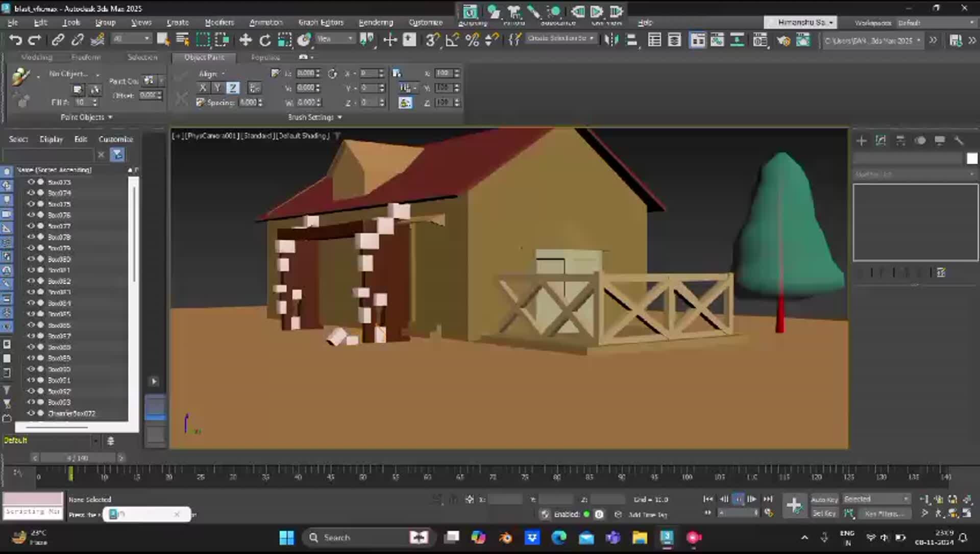Hide Box074 with its eye icon
Viewport: 980px width, 554px height.
coord(31,193)
